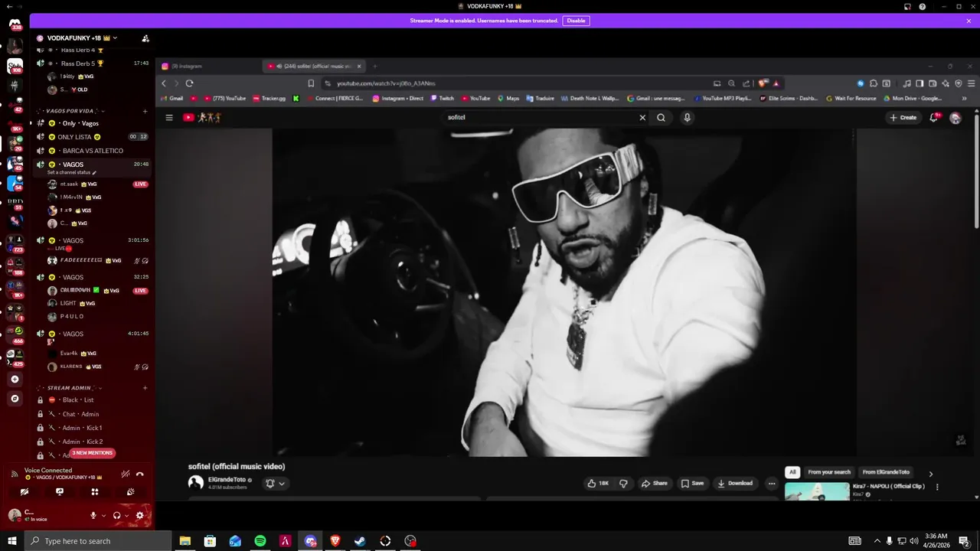Viewport: 980px width, 551px height.
Task: Open YouTube notifications bell
Action: pyautogui.click(x=934, y=118)
